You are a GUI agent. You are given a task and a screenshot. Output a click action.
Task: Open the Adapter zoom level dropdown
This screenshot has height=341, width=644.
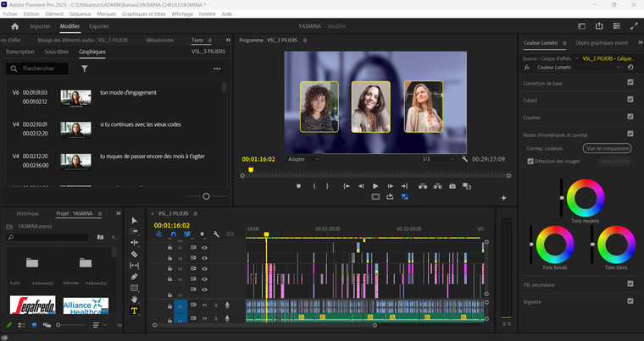coord(303,158)
